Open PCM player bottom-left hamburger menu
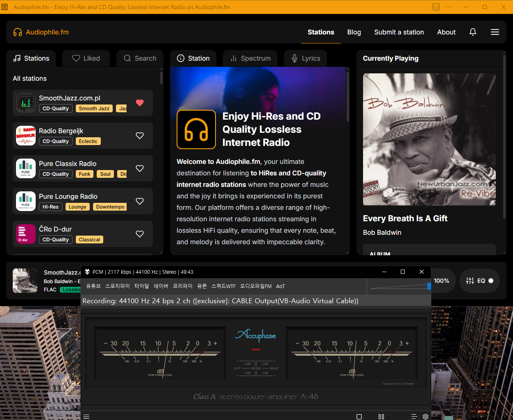This screenshot has height=420, width=513. tap(86, 416)
